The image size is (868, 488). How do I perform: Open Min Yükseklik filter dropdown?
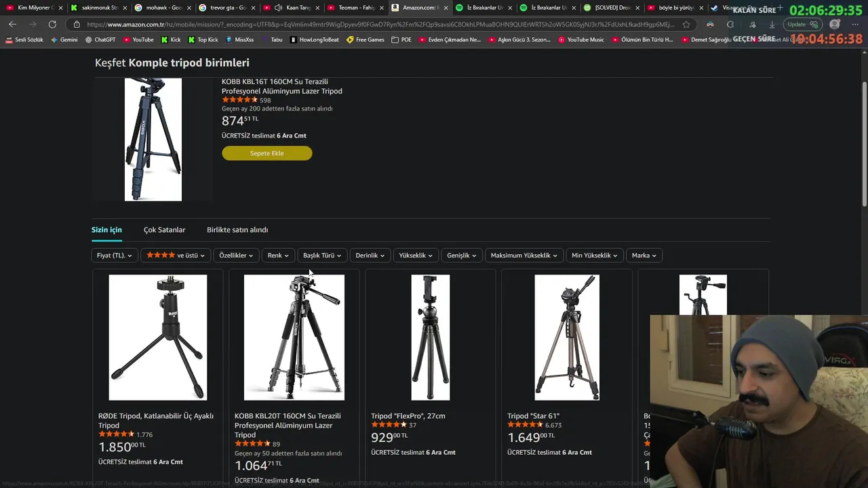point(595,256)
